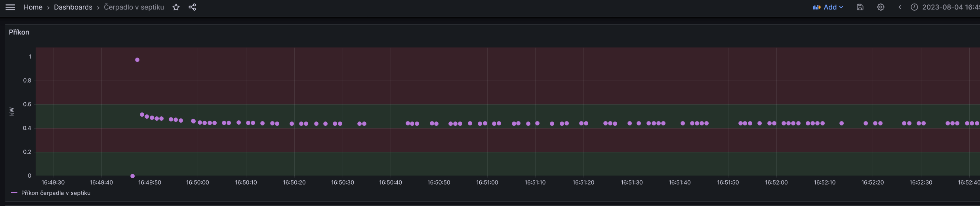Click the 16:51:30 x-axis label

pyautogui.click(x=631, y=183)
